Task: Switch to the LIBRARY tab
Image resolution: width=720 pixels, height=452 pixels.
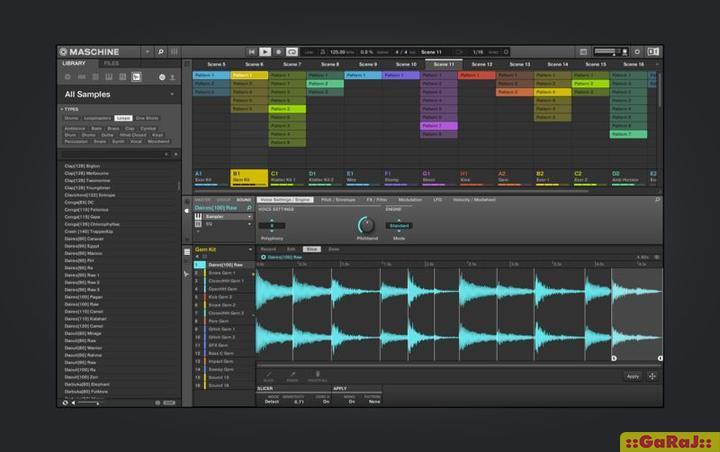Action: tap(74, 63)
